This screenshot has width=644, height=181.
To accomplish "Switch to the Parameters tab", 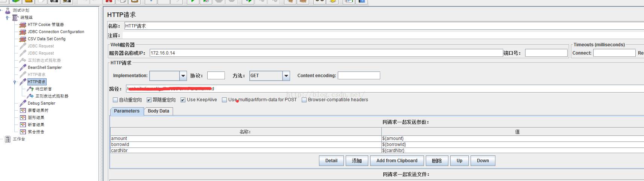I will pos(127,111).
